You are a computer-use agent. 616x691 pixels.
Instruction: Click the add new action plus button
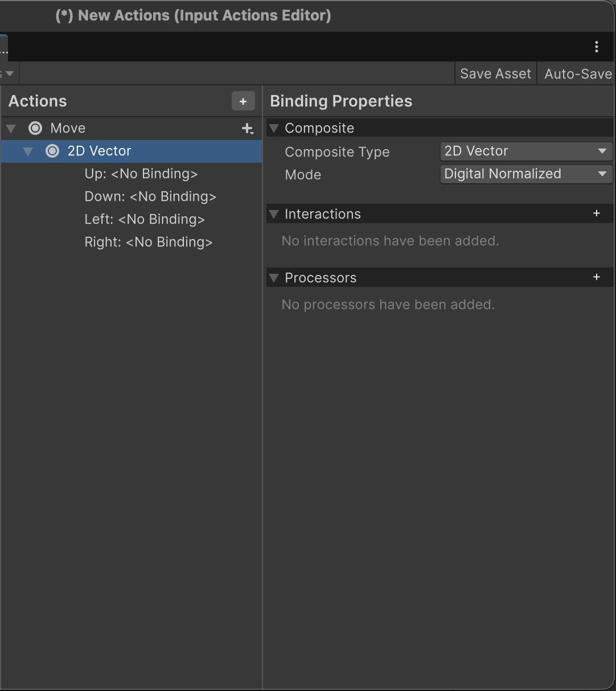point(243,101)
